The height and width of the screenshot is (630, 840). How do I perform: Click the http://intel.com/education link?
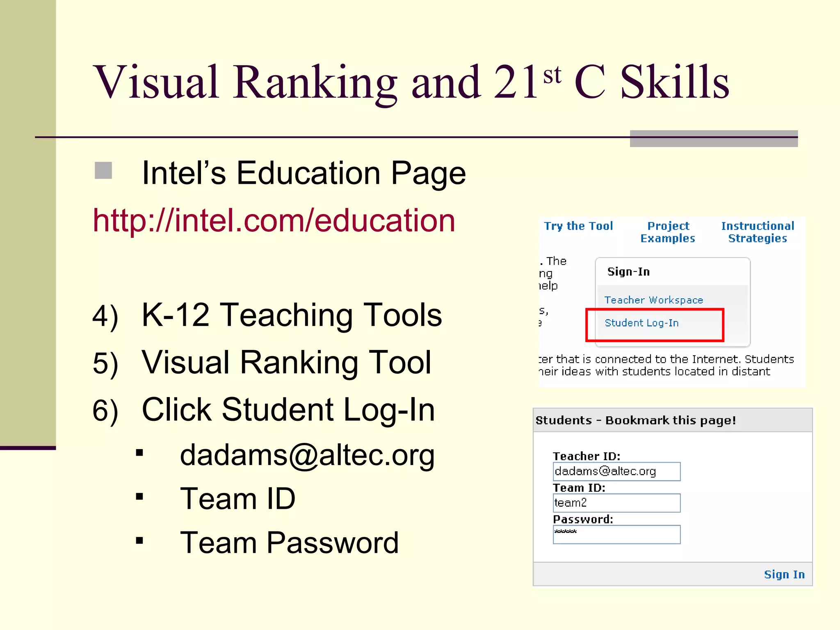274,221
